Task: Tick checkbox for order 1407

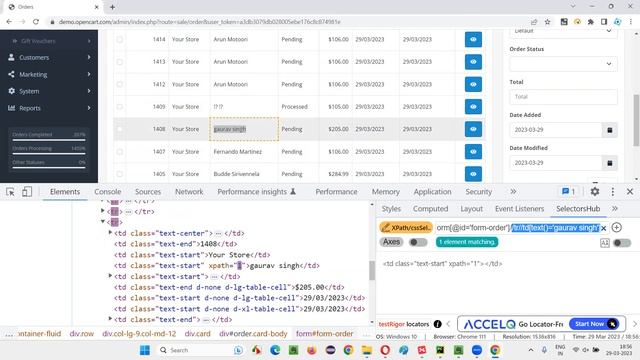Action: [120, 151]
